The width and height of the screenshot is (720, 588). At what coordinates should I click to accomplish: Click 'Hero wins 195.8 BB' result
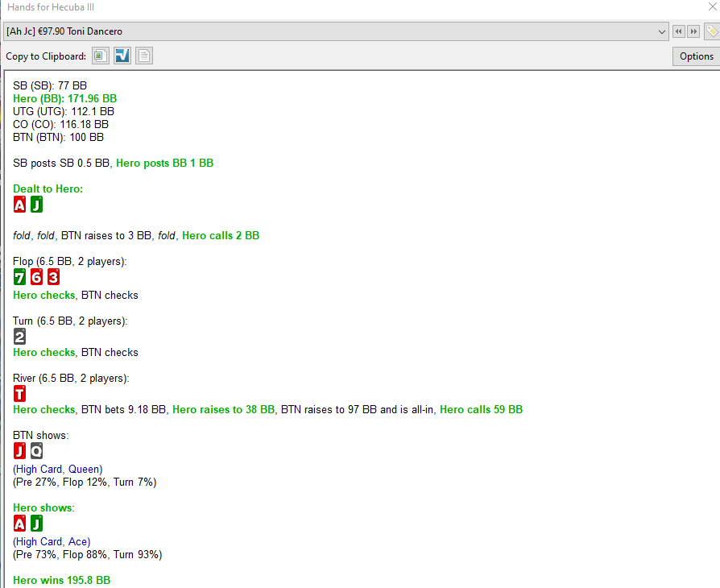click(61, 580)
